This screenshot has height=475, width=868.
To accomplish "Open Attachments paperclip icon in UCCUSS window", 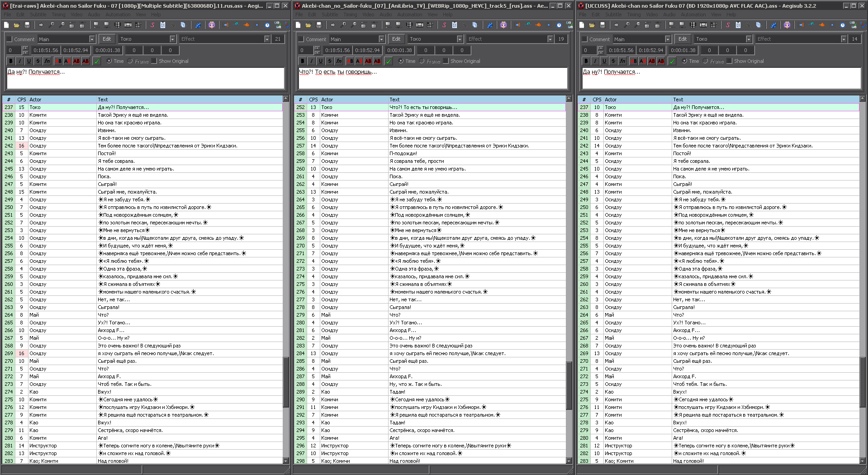I will point(749,25).
